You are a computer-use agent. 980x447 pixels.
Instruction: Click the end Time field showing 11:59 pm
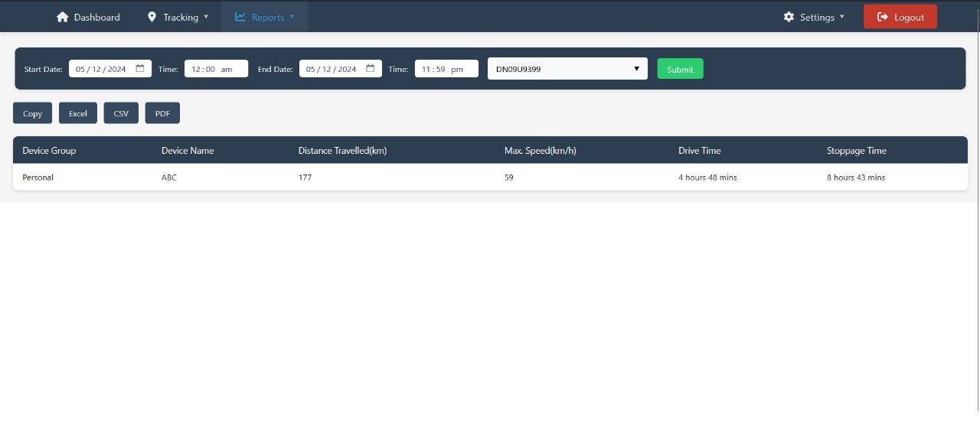(x=446, y=69)
